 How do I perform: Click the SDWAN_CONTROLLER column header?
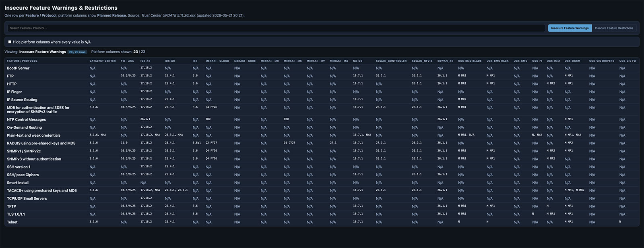pyautogui.click(x=391, y=61)
